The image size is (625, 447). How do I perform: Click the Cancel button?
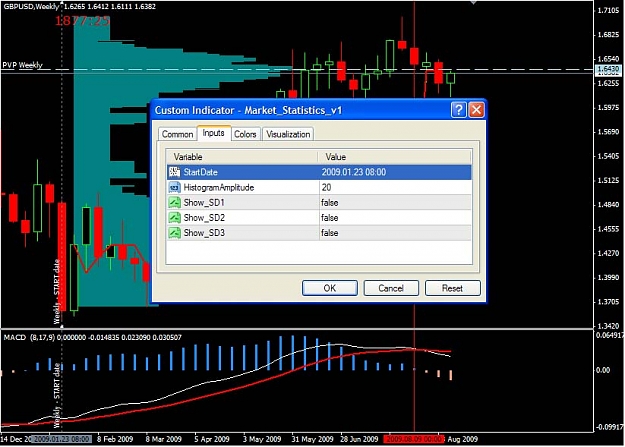point(391,288)
